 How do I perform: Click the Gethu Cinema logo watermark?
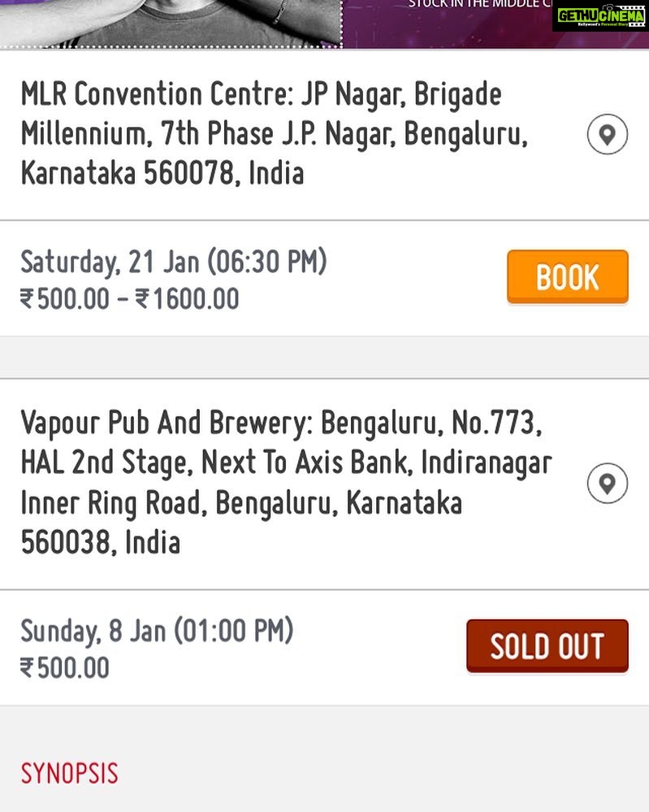[x=600, y=15]
